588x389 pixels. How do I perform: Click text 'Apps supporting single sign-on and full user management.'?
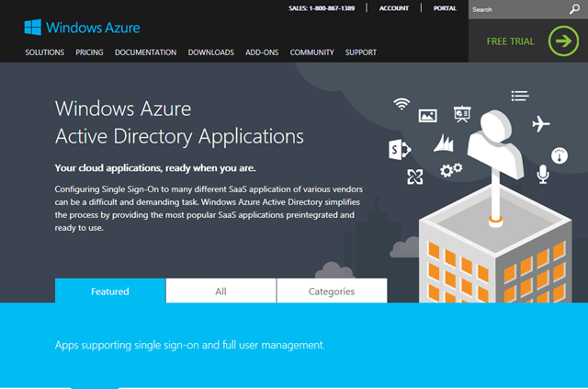(190, 345)
